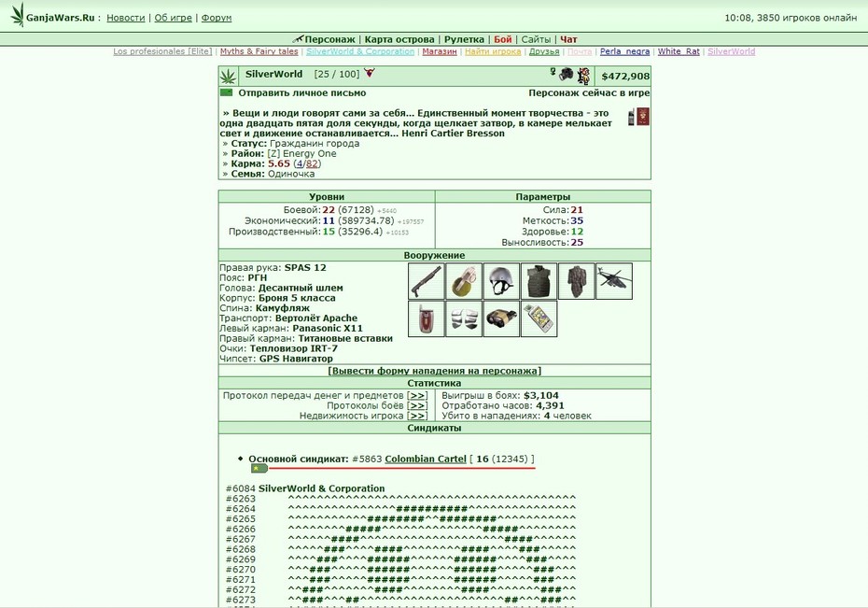
Task: Open player real estate [>>] link
Action: click(417, 416)
